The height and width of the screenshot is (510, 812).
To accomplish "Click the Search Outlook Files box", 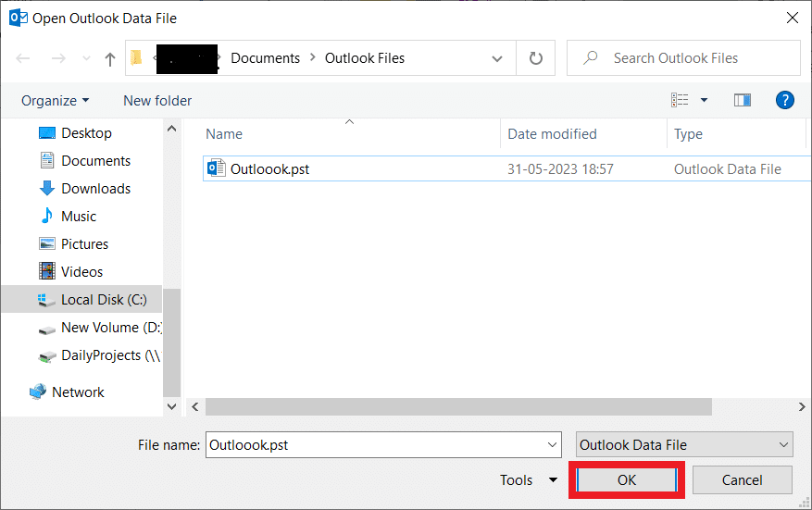I will click(683, 58).
